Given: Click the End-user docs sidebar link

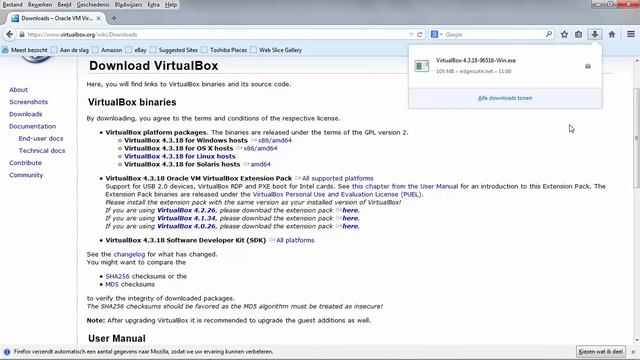Looking at the screenshot, I should [41, 139].
